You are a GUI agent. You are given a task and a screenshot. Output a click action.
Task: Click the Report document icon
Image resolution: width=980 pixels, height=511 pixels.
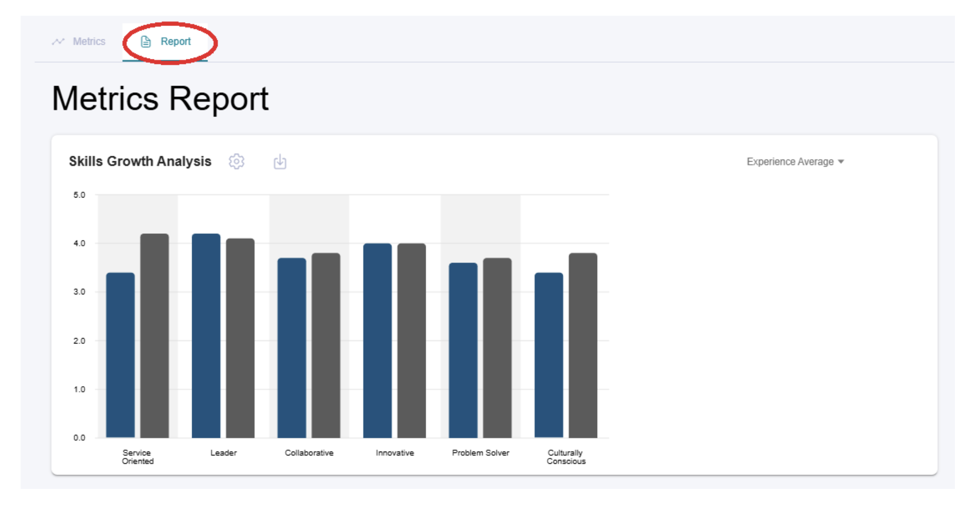[x=146, y=42]
